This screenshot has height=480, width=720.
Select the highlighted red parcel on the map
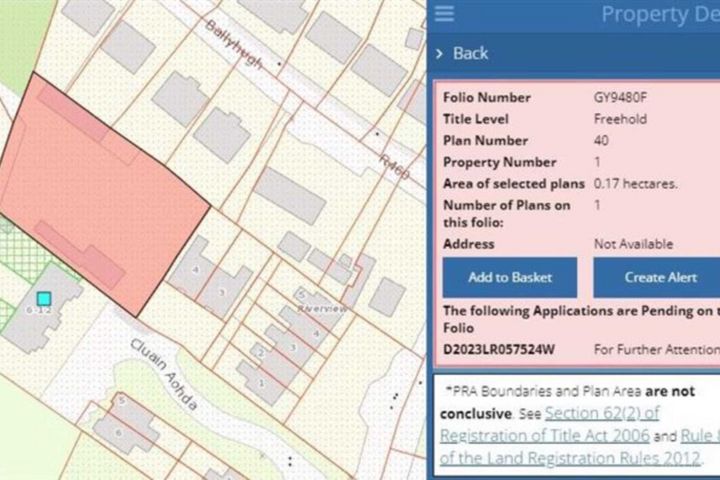click(100, 190)
